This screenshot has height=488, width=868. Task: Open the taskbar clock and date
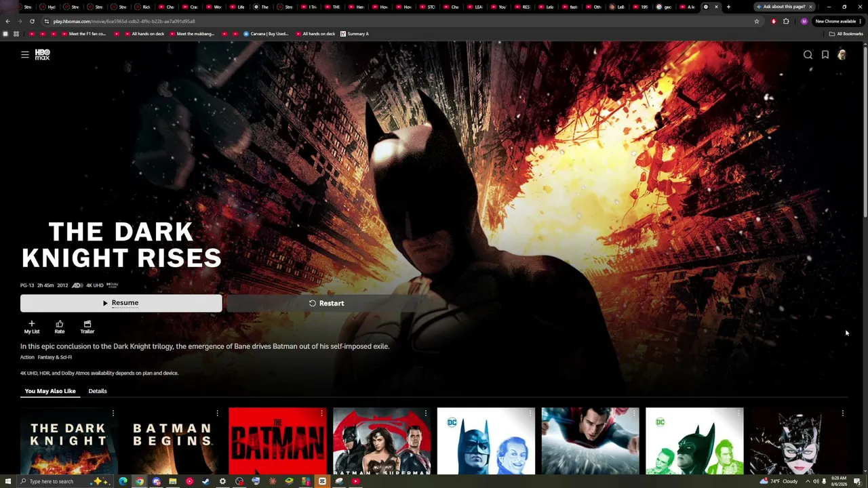pos(839,481)
